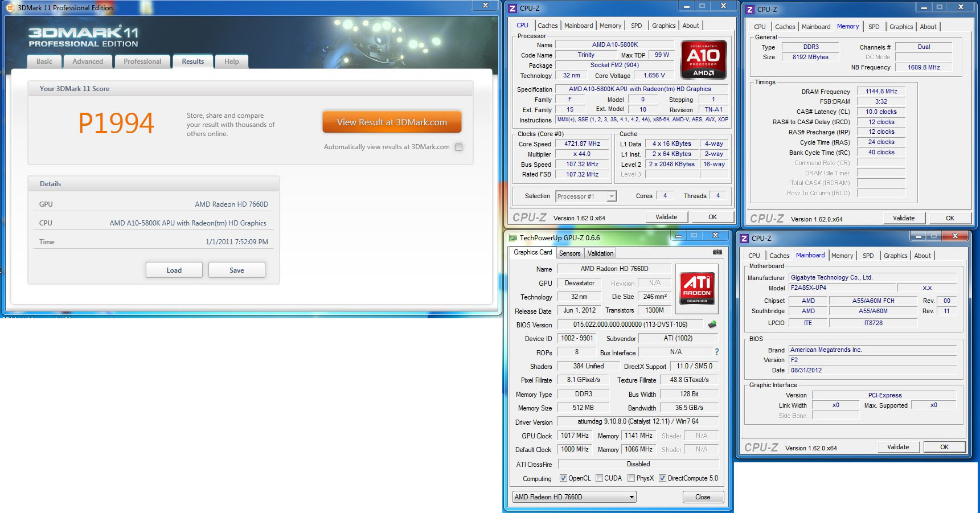Open Memory tab in the CPU-Z mainboard window

(x=842, y=256)
